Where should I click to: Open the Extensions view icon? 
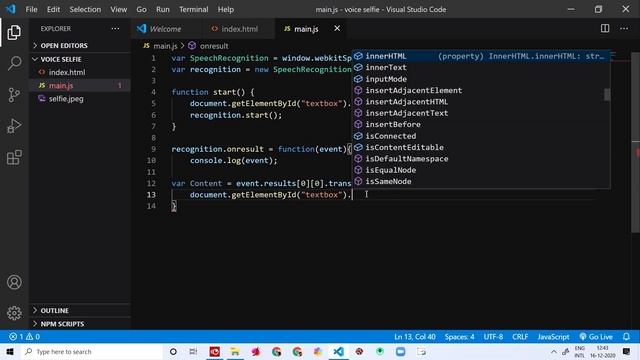click(x=14, y=157)
